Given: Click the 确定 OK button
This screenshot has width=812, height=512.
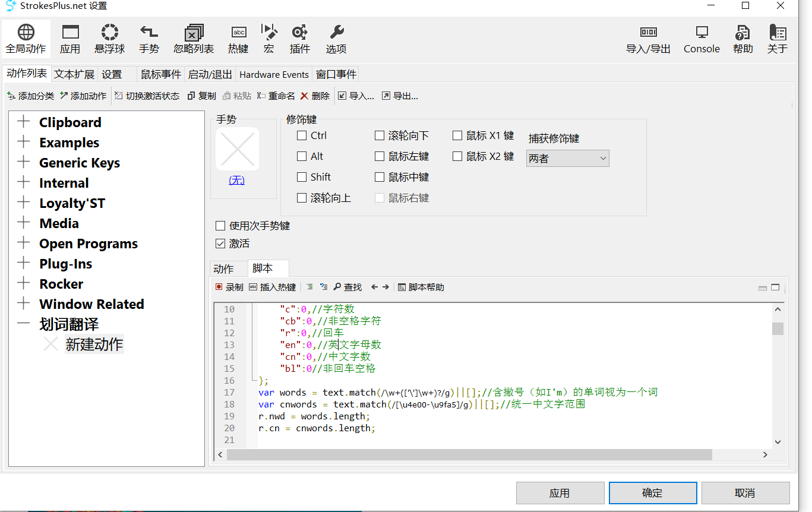Looking at the screenshot, I should pos(652,493).
